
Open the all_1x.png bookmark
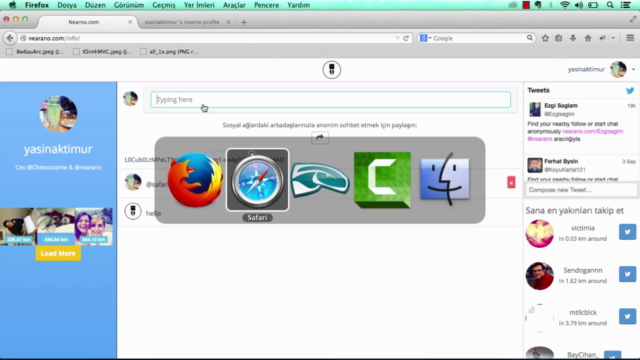(x=169, y=51)
